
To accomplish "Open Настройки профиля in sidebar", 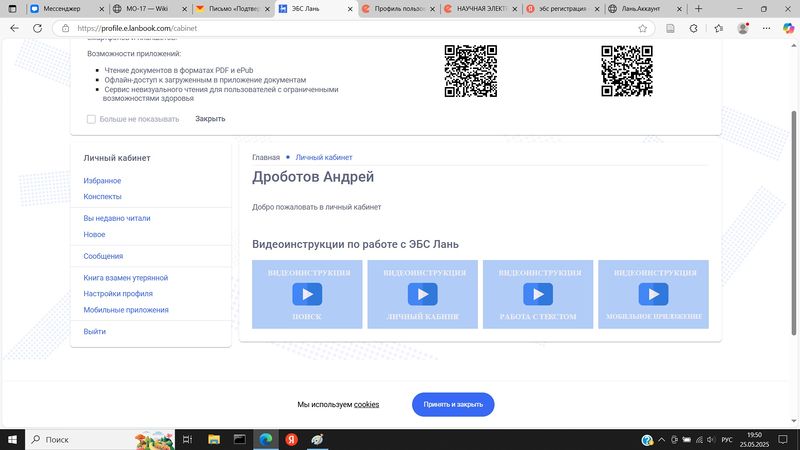I will pos(118,294).
